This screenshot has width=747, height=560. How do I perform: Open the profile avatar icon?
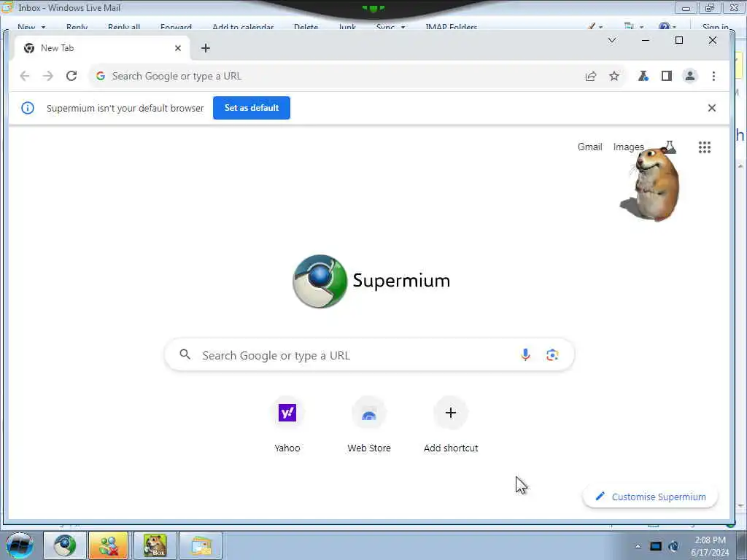[690, 76]
